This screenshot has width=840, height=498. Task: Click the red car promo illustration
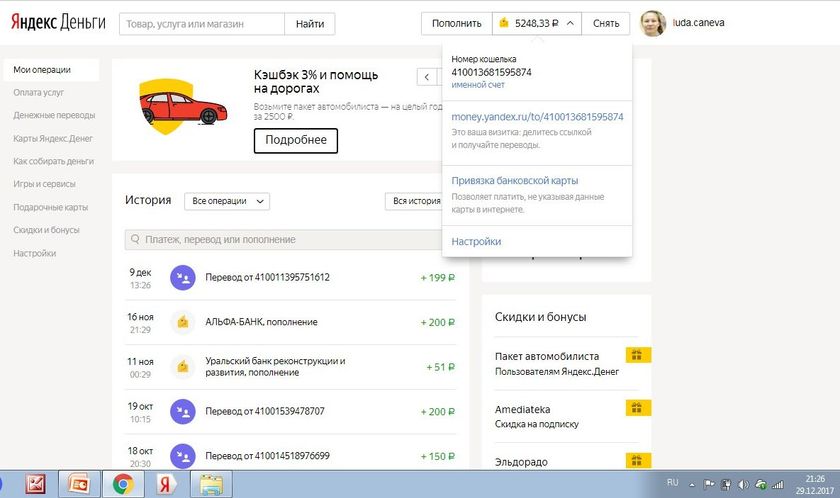coord(183,107)
